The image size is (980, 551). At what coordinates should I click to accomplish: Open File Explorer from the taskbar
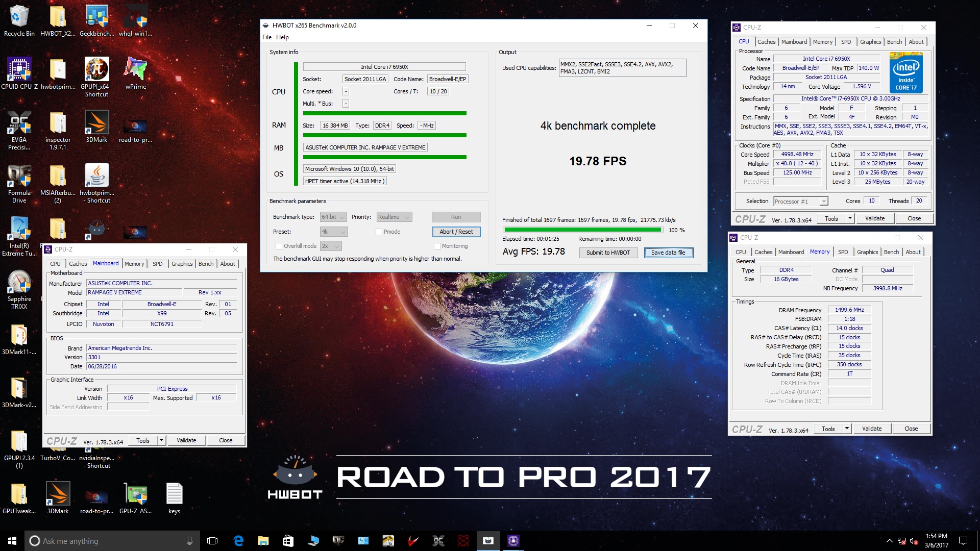pyautogui.click(x=263, y=541)
